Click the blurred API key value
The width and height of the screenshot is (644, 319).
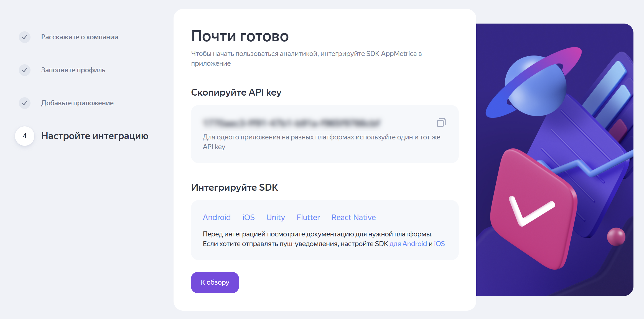[292, 123]
